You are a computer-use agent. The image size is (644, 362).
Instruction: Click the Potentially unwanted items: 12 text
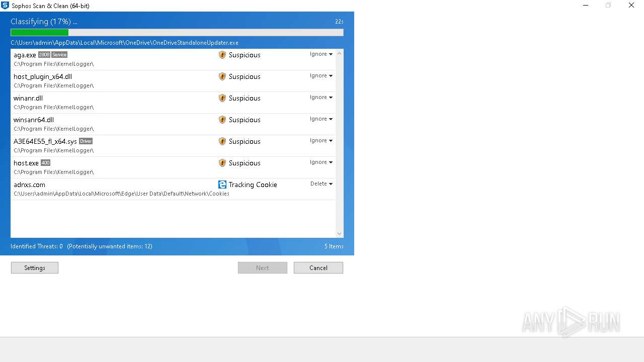click(110, 246)
